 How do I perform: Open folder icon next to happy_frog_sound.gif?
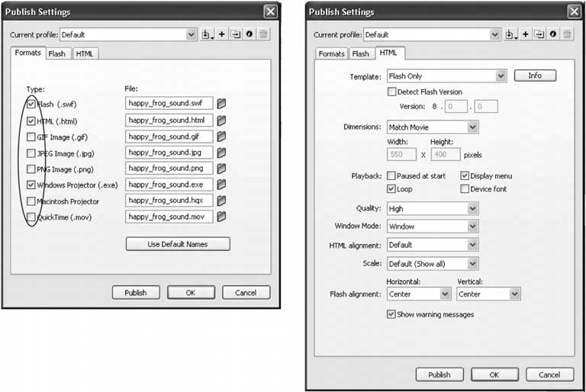pos(222,137)
